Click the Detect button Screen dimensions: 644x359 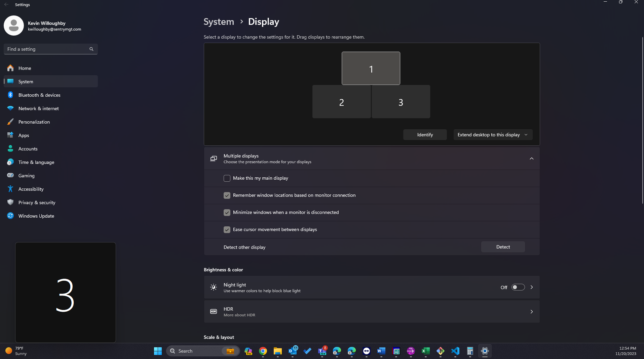pyautogui.click(x=503, y=247)
